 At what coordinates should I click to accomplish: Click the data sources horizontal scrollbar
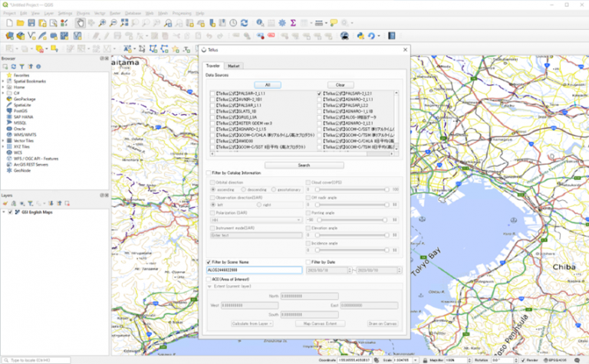[302, 154]
